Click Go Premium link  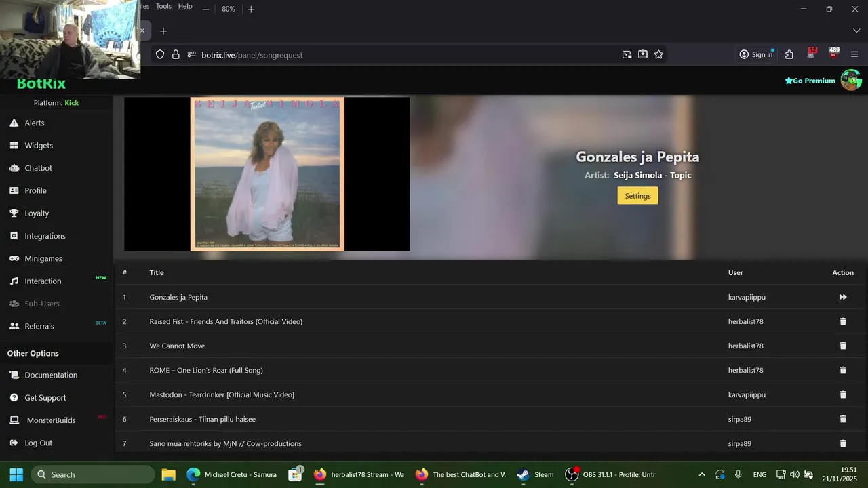click(x=810, y=81)
